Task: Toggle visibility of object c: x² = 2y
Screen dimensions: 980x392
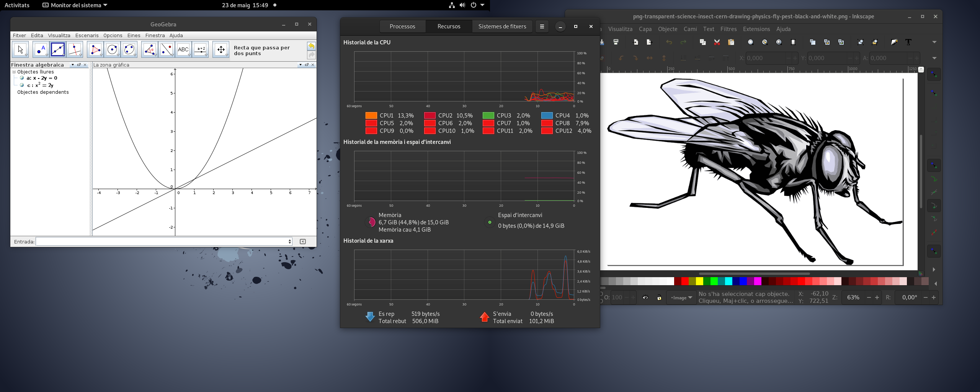Action: [x=22, y=85]
